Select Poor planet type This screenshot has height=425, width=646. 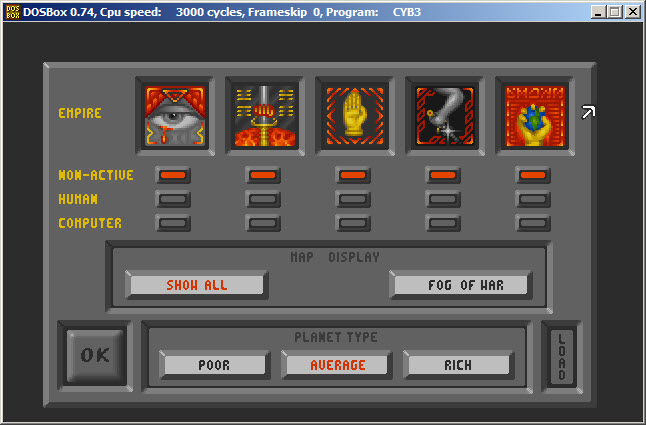[214, 365]
